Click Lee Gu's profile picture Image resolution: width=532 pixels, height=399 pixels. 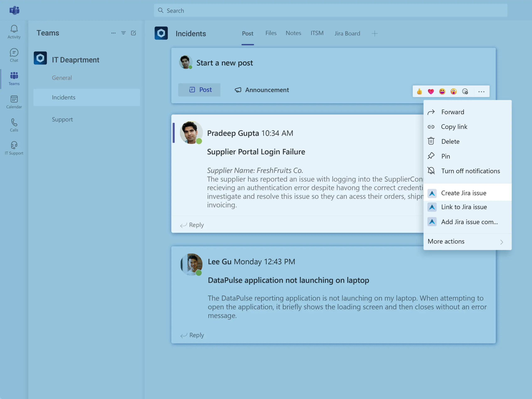pos(191,264)
